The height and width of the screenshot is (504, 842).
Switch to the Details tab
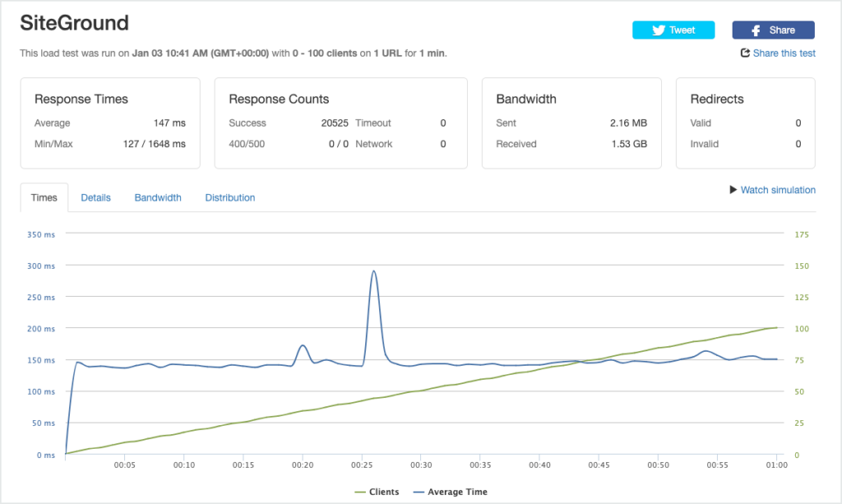coord(95,198)
